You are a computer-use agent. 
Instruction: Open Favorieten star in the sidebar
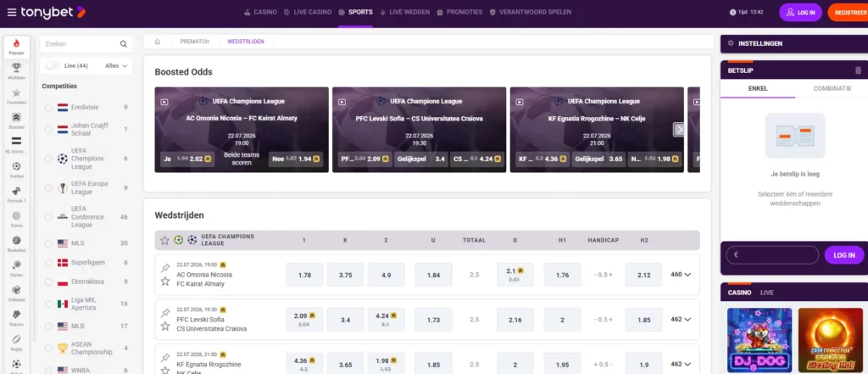pos(16,96)
